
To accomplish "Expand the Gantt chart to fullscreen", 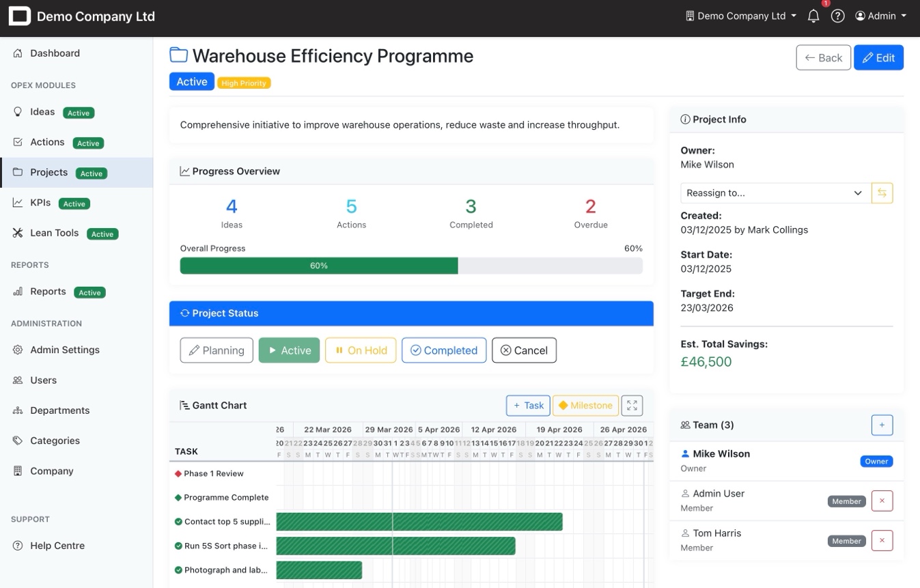I will [x=631, y=405].
